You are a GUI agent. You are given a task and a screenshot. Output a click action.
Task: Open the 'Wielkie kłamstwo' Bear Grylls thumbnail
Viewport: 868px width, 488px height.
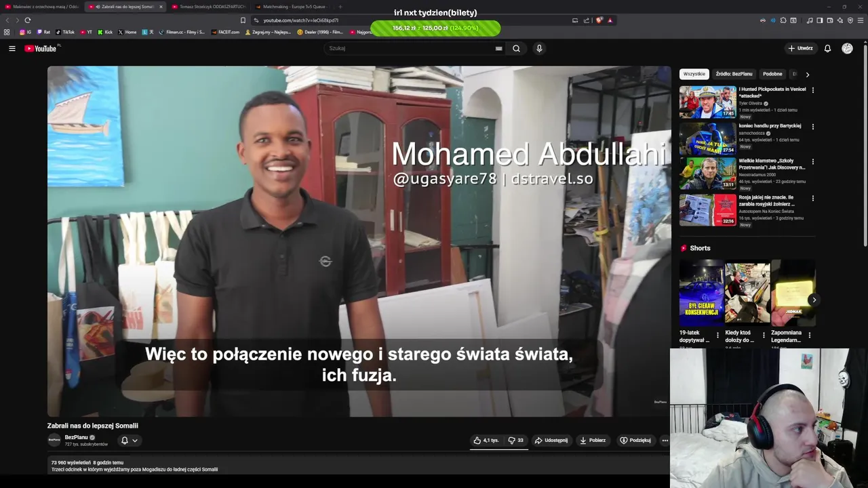pos(708,174)
